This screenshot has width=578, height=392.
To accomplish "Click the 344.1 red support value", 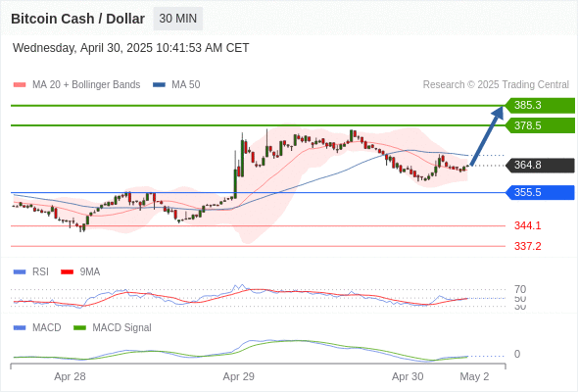I will pyautogui.click(x=527, y=225).
